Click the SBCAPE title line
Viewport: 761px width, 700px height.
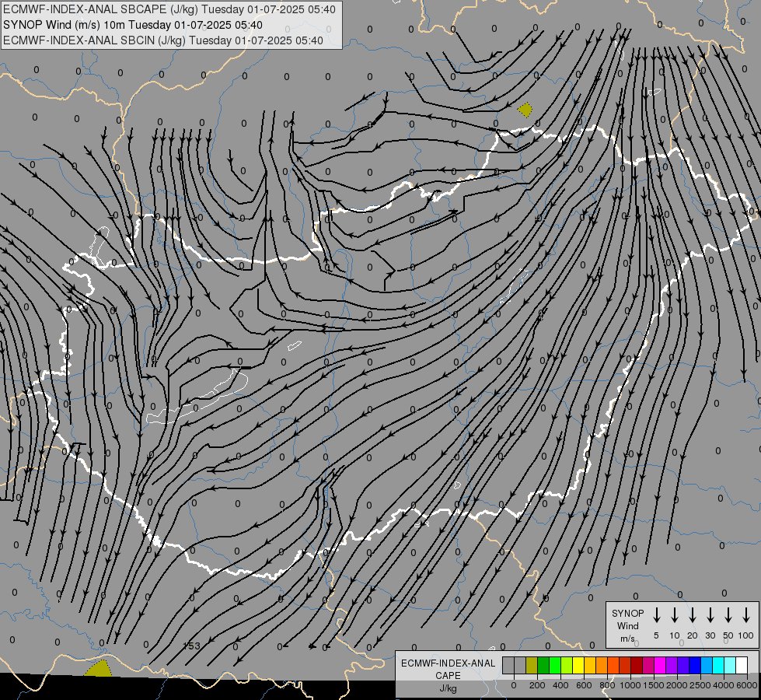click(169, 9)
